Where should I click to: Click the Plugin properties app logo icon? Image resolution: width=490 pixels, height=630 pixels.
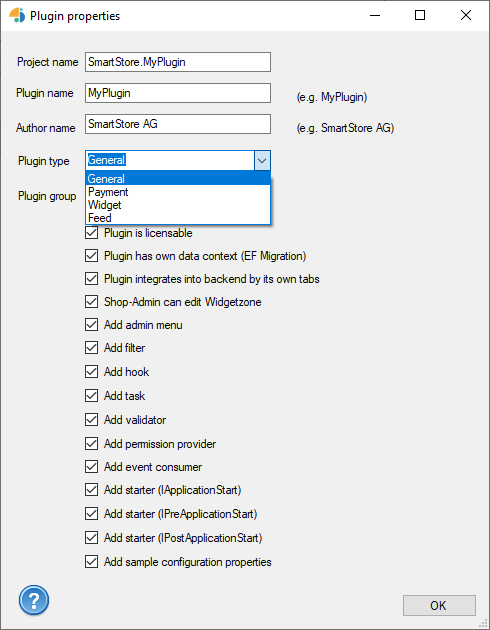(x=17, y=15)
